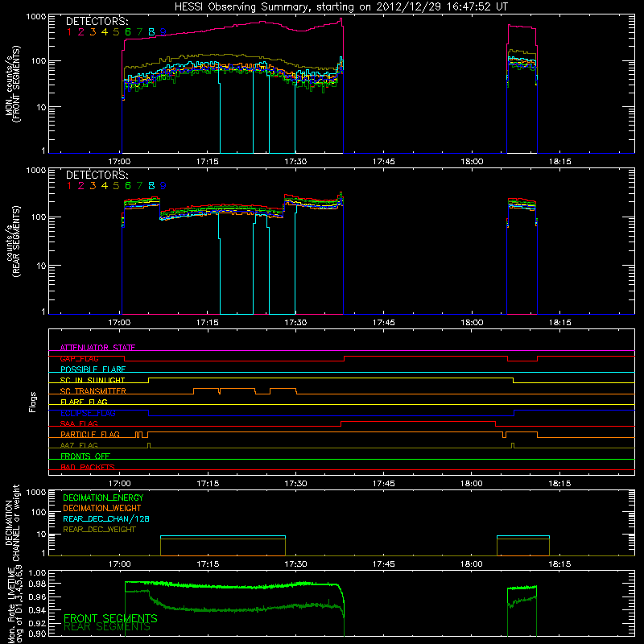Screen dimensions: 644x644
Task: Click the REAR_DEC_WEIGHT legend entry
Action: click(99, 530)
